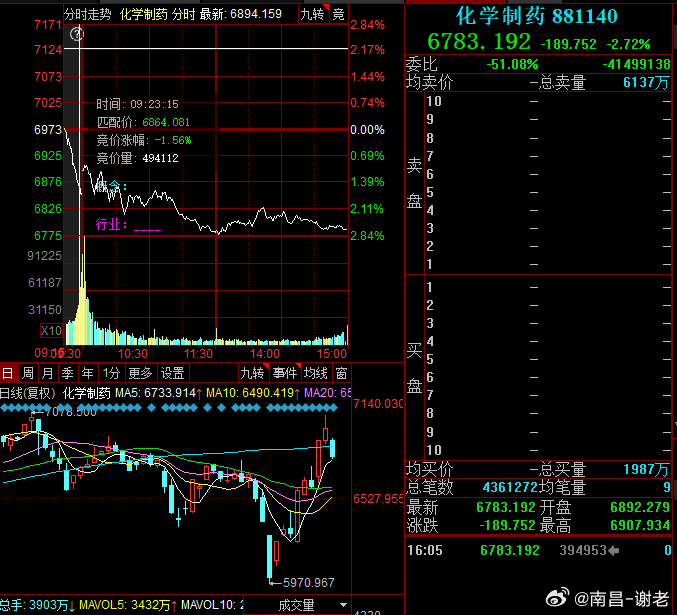
Task: Open the 更多 more periods menu
Action: [140, 373]
